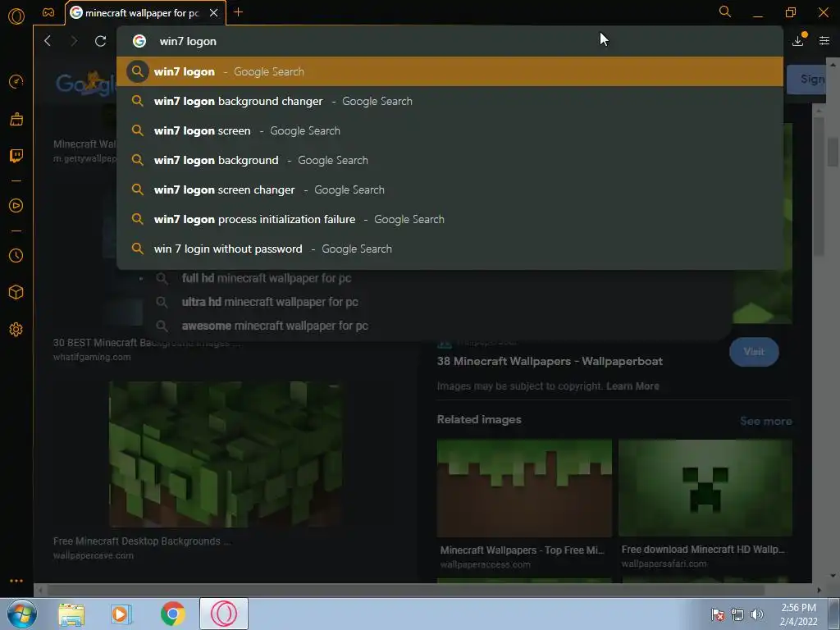The image size is (840, 630).
Task: Select 'win7 logon background' suggestion
Action: click(x=450, y=160)
